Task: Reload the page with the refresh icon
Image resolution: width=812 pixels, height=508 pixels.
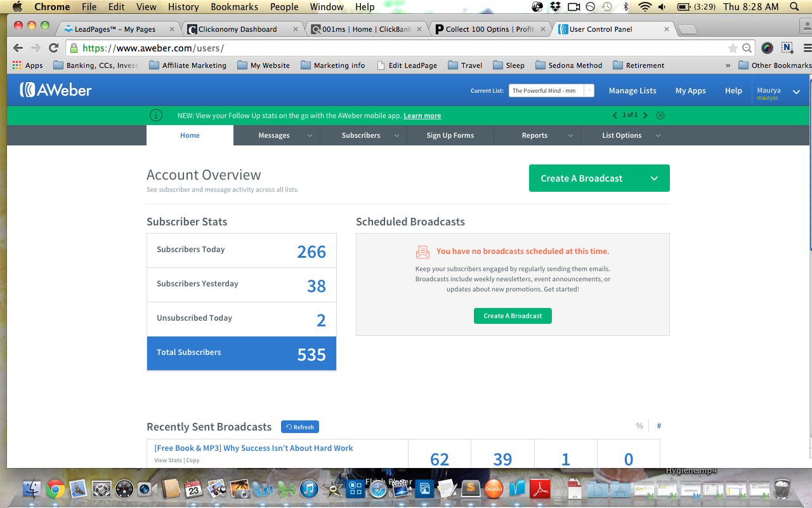Action: [x=54, y=48]
